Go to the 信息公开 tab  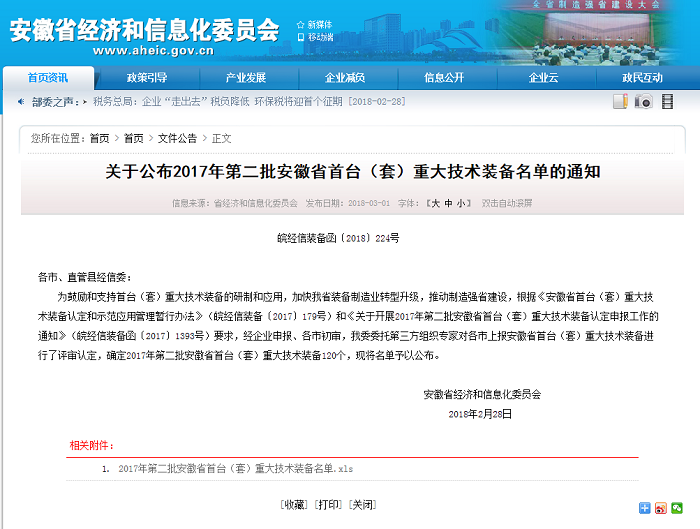(444, 77)
